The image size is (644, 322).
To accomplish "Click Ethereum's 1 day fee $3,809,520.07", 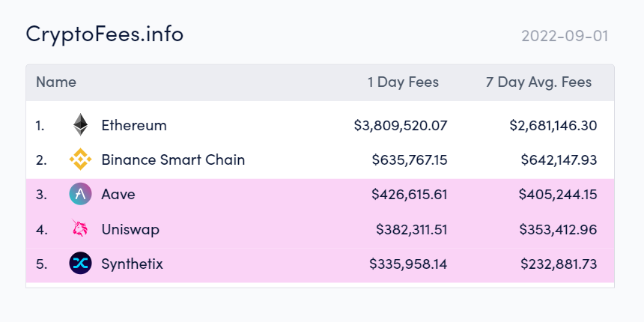I will (401, 125).
